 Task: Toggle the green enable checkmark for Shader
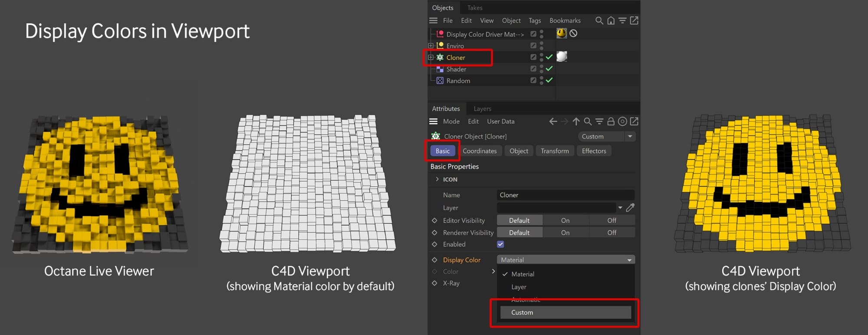[x=549, y=69]
